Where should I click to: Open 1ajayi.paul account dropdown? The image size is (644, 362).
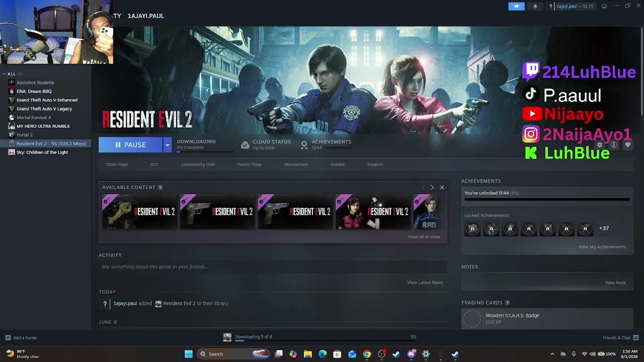[x=575, y=6]
